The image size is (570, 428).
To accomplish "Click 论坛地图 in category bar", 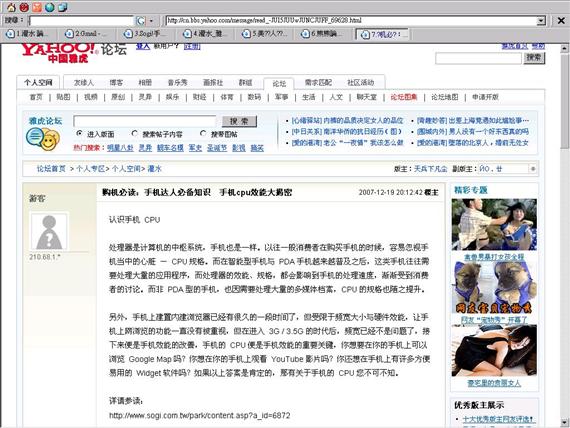I will tap(445, 97).
